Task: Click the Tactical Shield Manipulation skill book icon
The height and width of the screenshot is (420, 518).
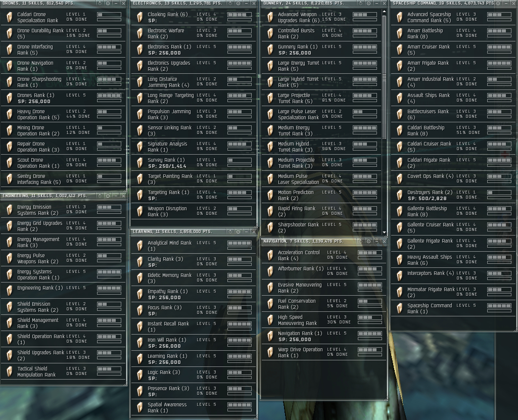Action: click(10, 371)
